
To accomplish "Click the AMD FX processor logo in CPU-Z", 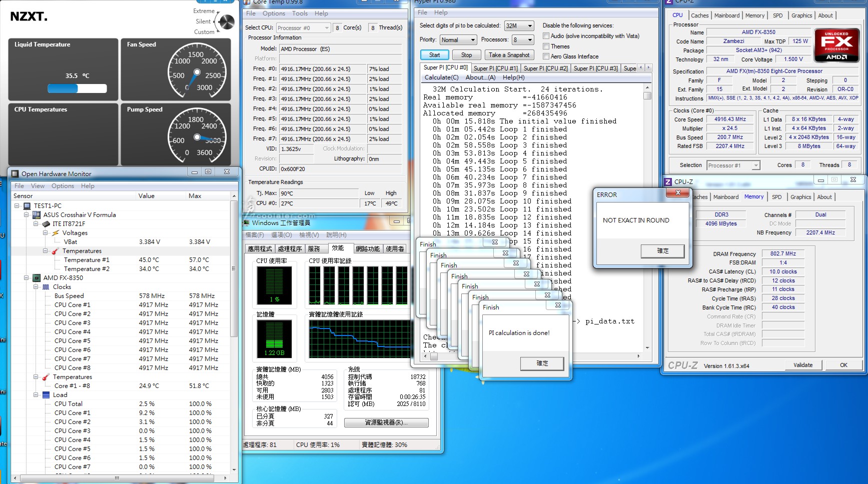I will pos(836,45).
